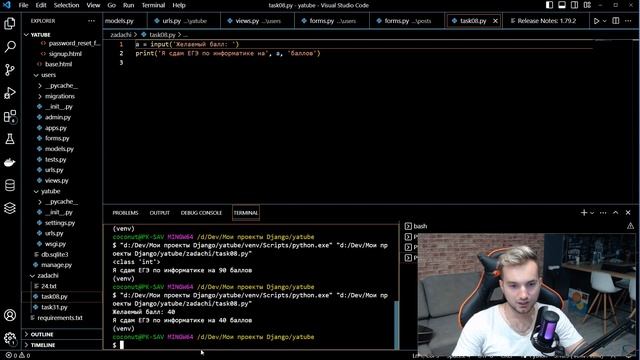Open new terminal profile dropdown arrow
Viewport: 640px width, 360px height.
592,213
